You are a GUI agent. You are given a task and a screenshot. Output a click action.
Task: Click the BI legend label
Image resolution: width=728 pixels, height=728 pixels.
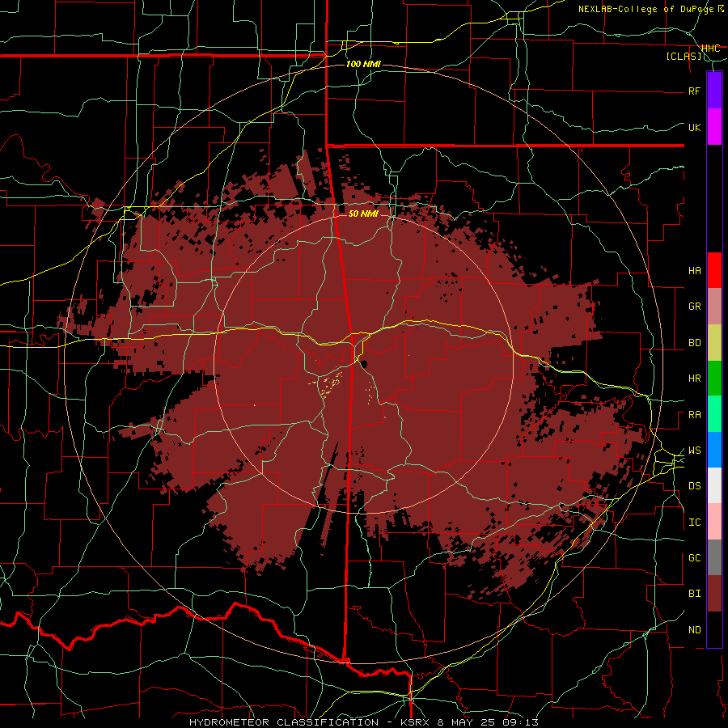point(694,594)
